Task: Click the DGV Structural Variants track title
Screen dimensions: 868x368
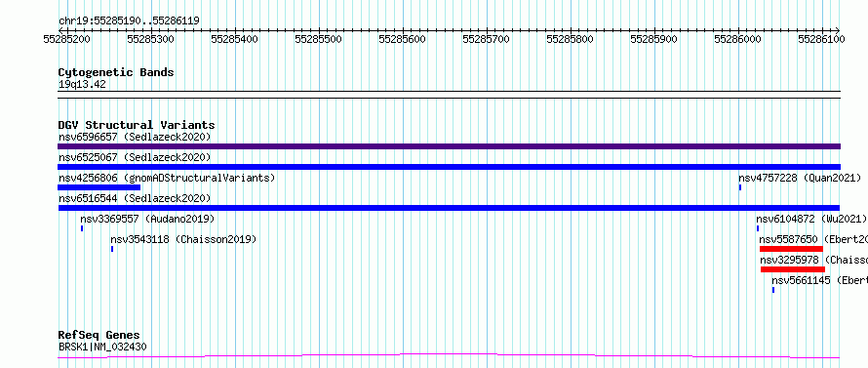Action: coord(137,125)
